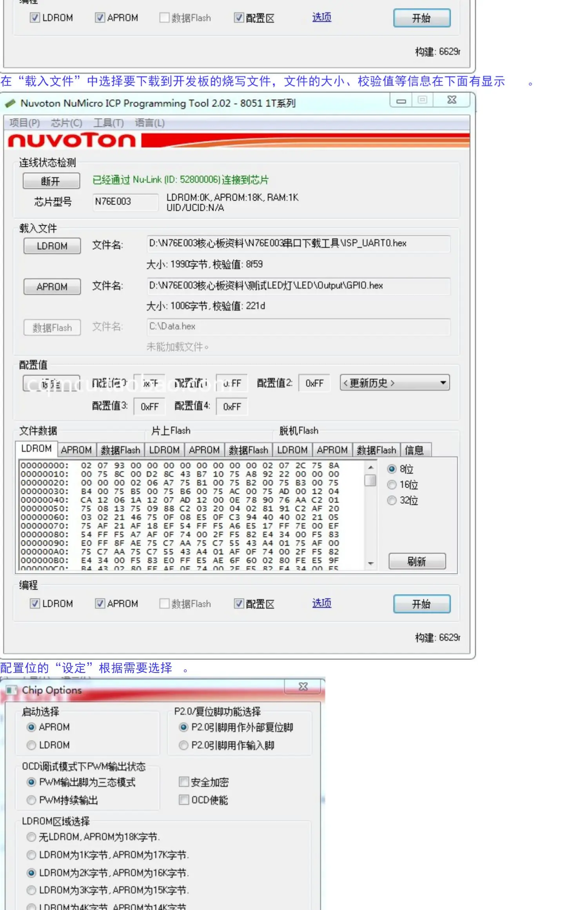Click the LDROM file path ISP_UART0.hex field
Image resolution: width=588 pixels, height=910 pixels.
click(299, 243)
